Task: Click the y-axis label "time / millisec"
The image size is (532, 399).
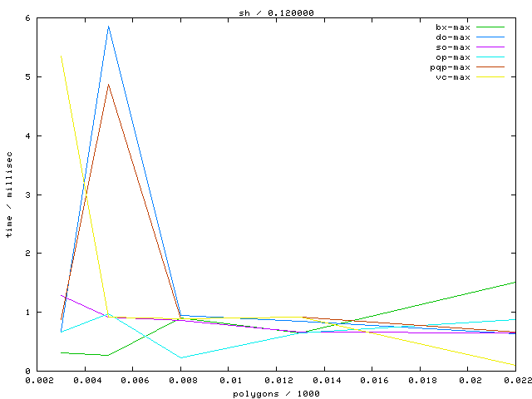Action: (x=9, y=195)
